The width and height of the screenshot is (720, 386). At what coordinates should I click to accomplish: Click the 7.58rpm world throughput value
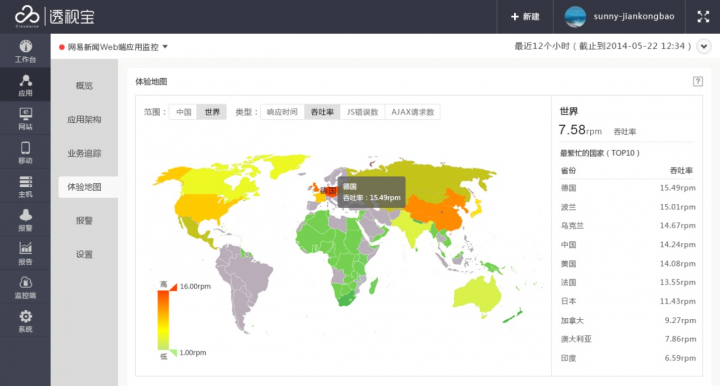coord(580,130)
